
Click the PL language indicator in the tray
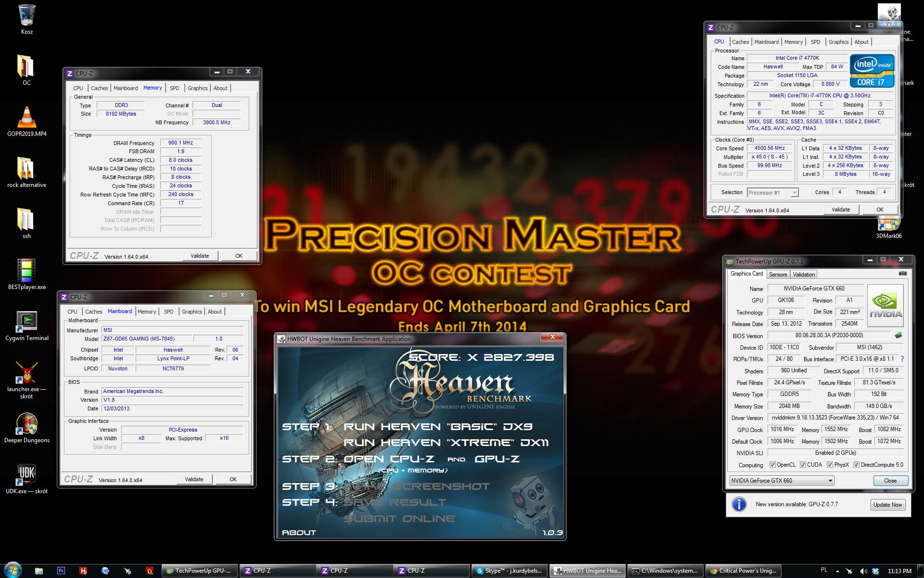tap(823, 571)
